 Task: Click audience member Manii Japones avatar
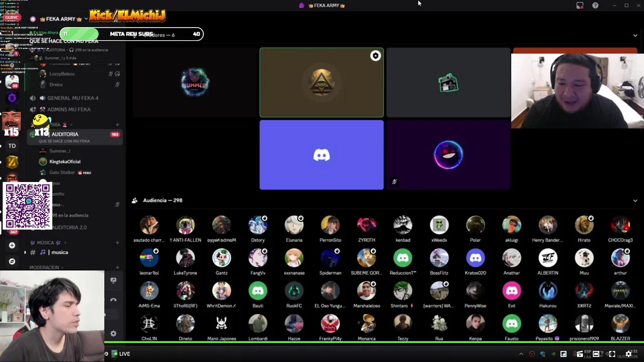(221, 324)
